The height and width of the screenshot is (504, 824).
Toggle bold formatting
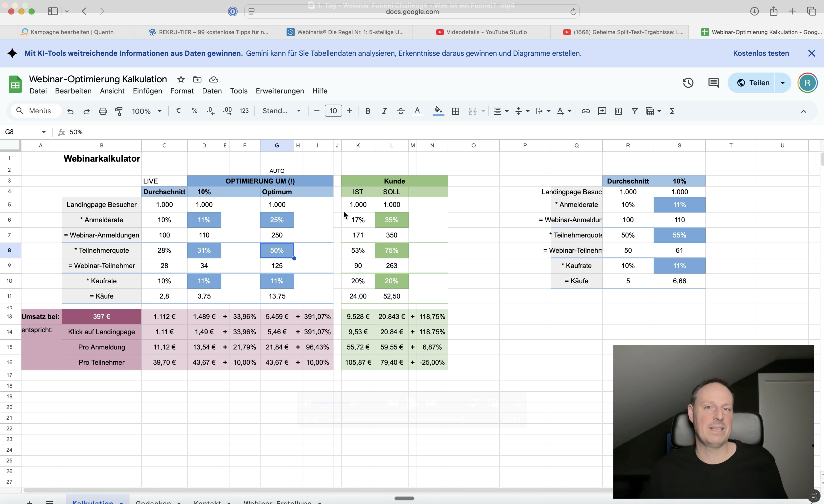(368, 111)
